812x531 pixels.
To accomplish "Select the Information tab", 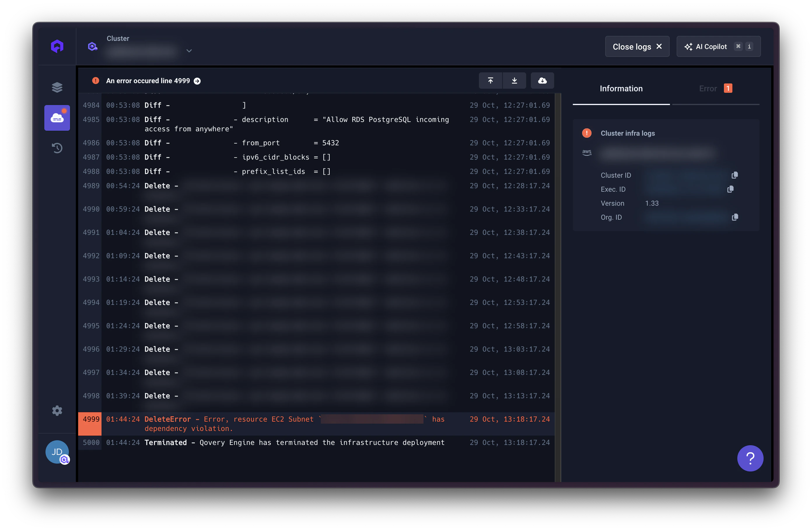I will pos(621,88).
